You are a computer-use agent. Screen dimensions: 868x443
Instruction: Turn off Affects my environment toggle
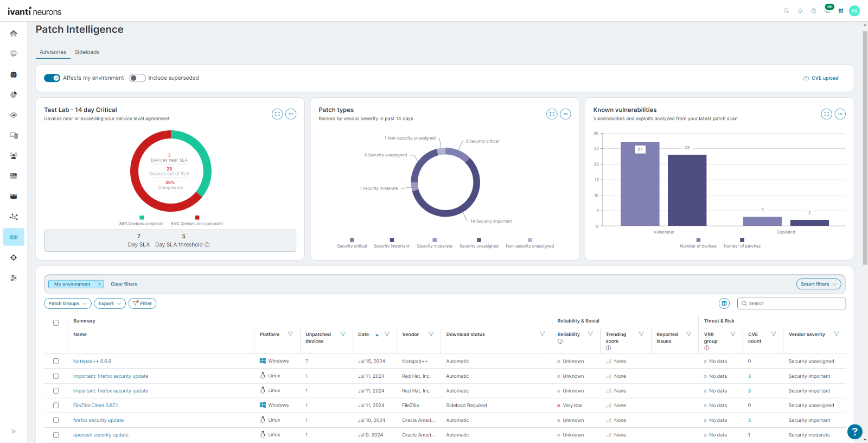52,78
